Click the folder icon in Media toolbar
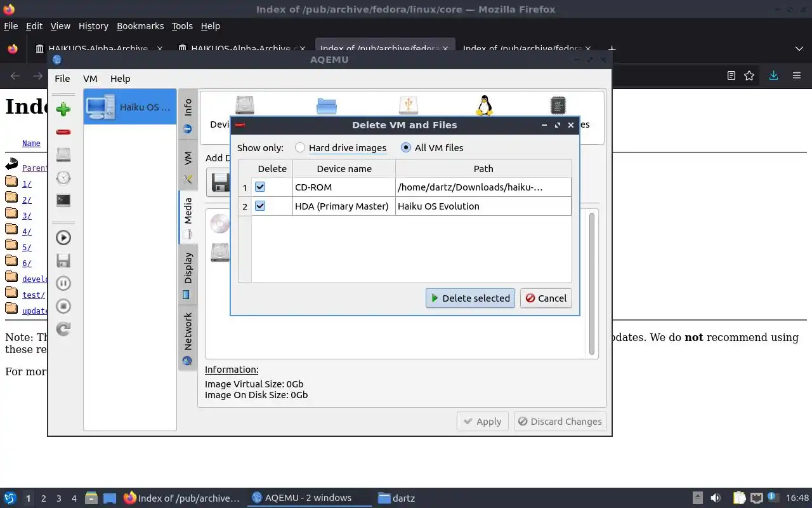The height and width of the screenshot is (508, 812). [x=327, y=106]
